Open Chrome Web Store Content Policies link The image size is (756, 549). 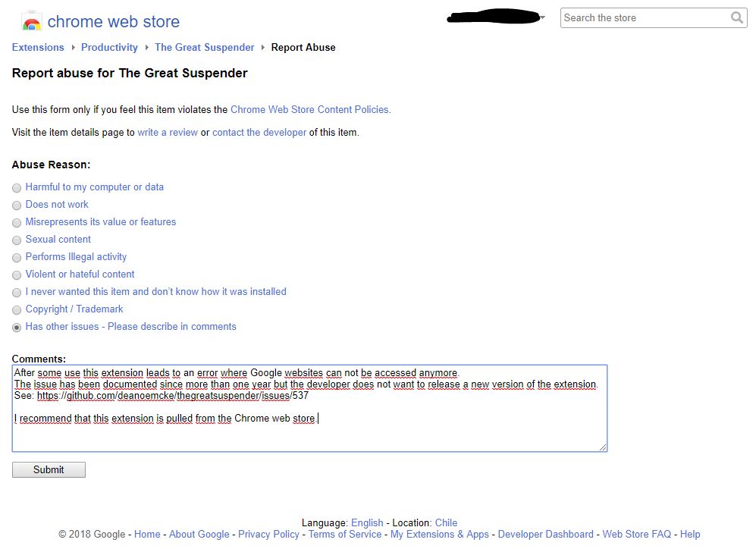pos(310,109)
